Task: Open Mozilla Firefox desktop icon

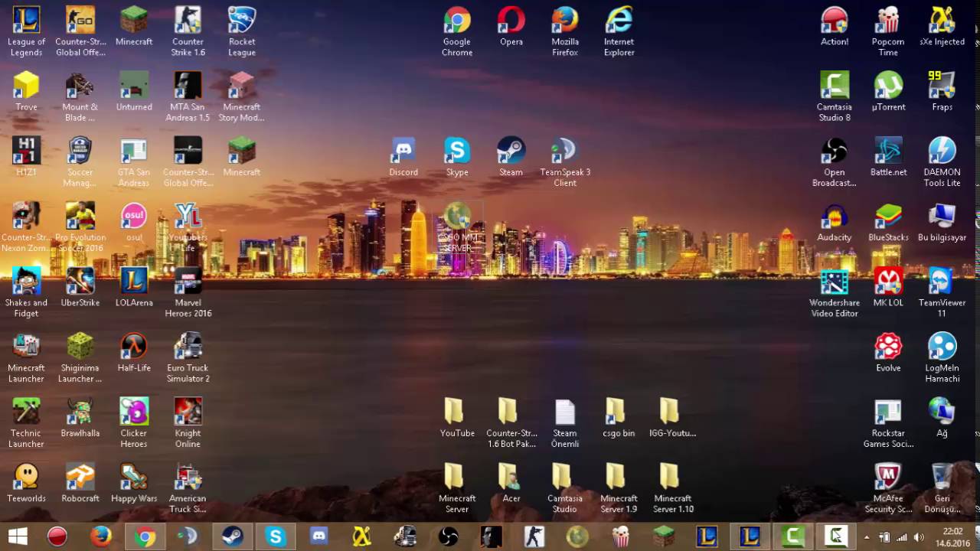Action: (565, 31)
